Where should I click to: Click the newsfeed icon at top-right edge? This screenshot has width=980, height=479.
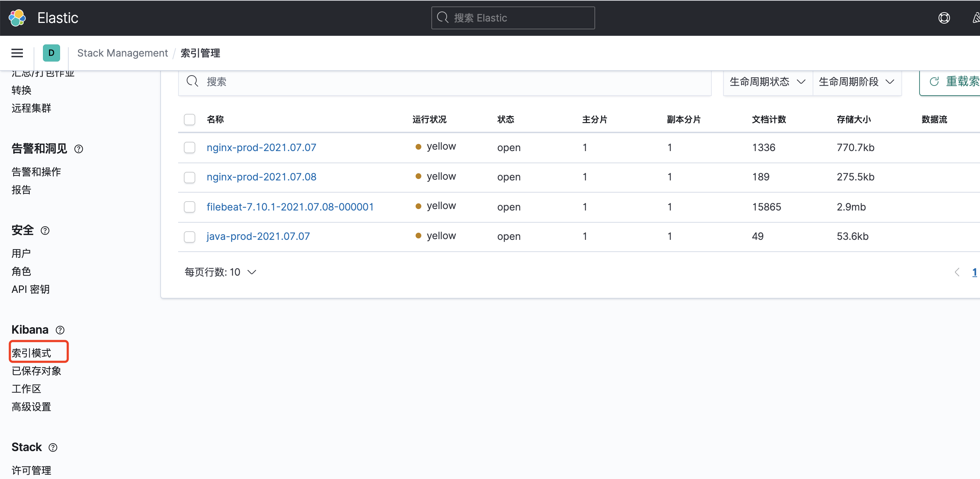click(x=976, y=18)
